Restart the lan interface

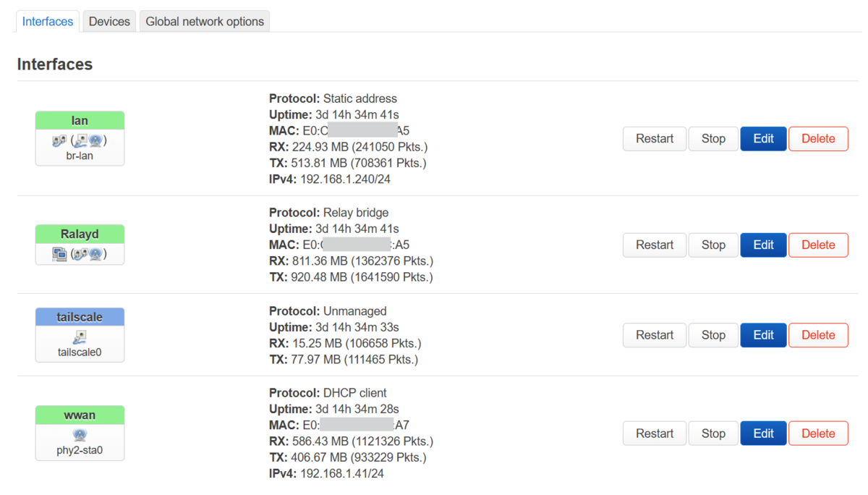point(655,139)
